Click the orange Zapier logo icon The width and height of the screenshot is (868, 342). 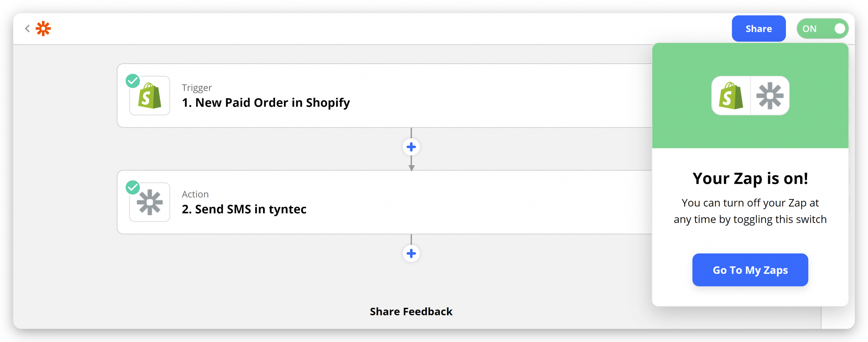[x=43, y=28]
